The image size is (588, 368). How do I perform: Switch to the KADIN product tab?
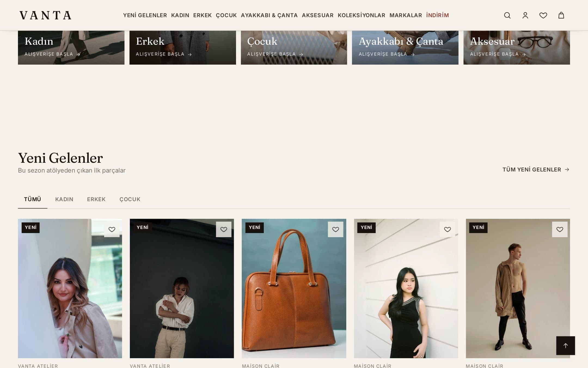point(64,199)
